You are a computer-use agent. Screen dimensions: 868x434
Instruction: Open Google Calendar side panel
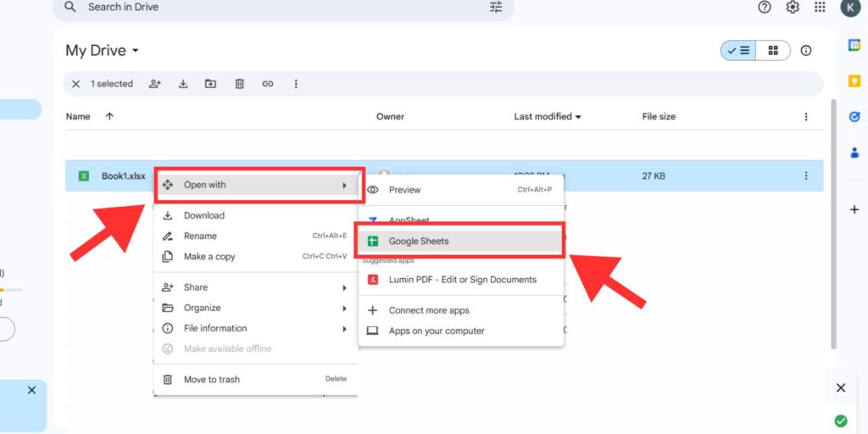pyautogui.click(x=854, y=45)
